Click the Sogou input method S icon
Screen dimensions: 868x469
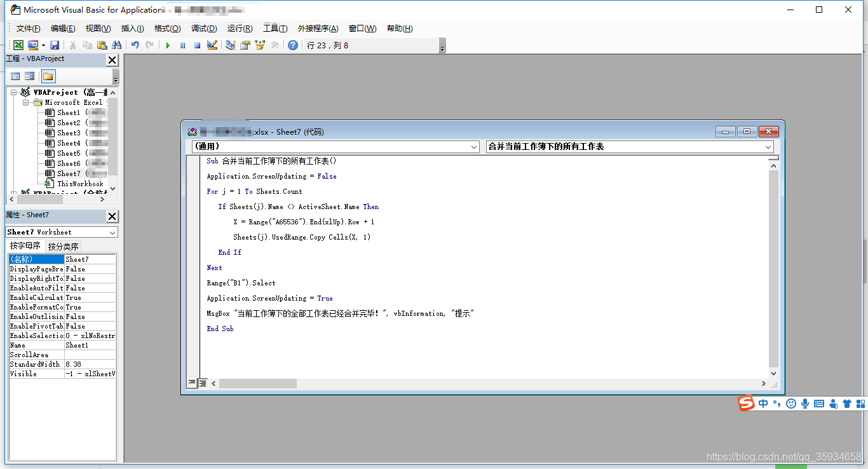(746, 403)
